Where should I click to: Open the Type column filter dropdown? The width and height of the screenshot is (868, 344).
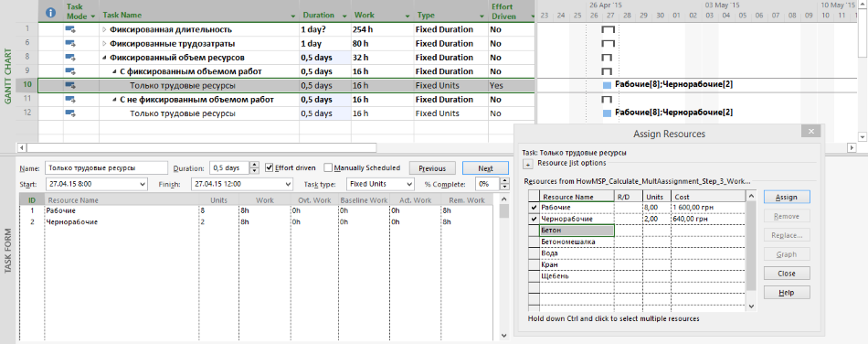pyautogui.click(x=482, y=16)
